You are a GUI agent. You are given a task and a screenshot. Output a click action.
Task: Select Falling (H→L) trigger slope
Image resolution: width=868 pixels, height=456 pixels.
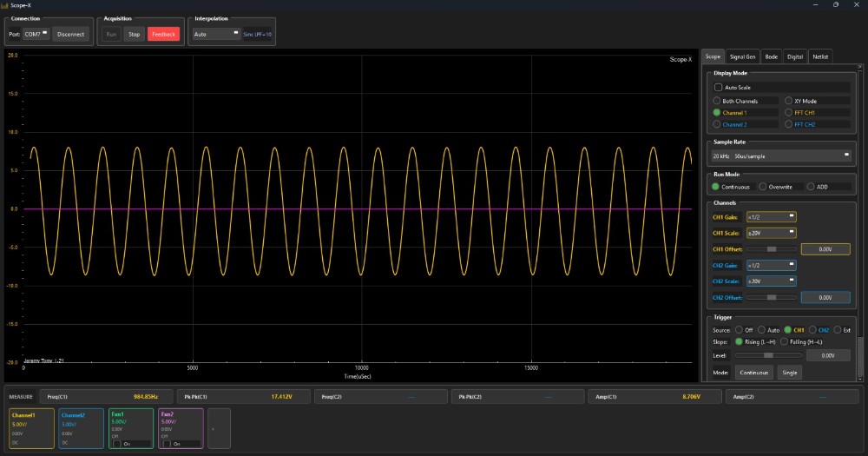(784, 342)
